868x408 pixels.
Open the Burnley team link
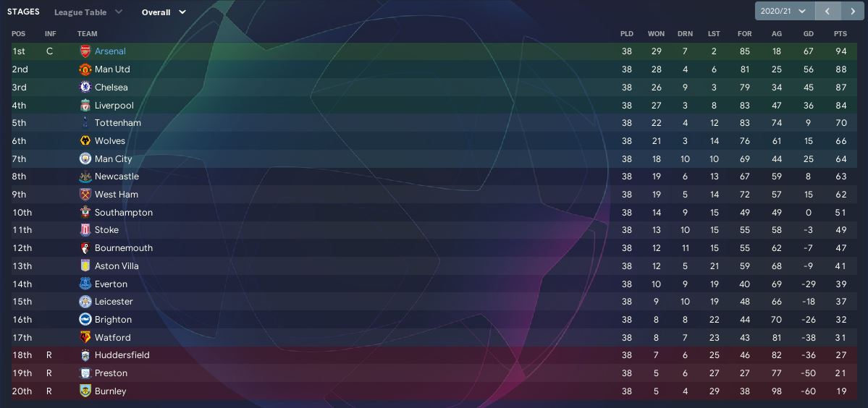(x=110, y=391)
